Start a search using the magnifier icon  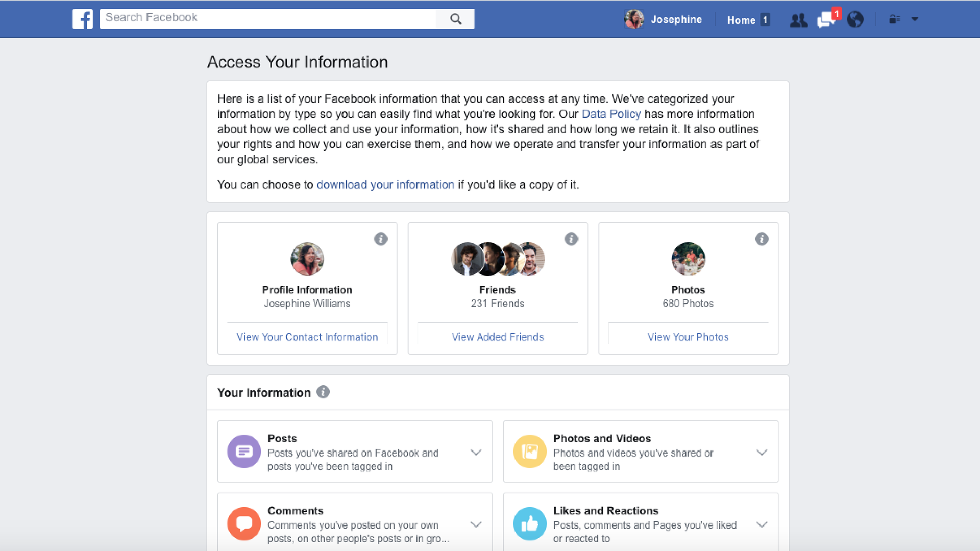pyautogui.click(x=455, y=18)
